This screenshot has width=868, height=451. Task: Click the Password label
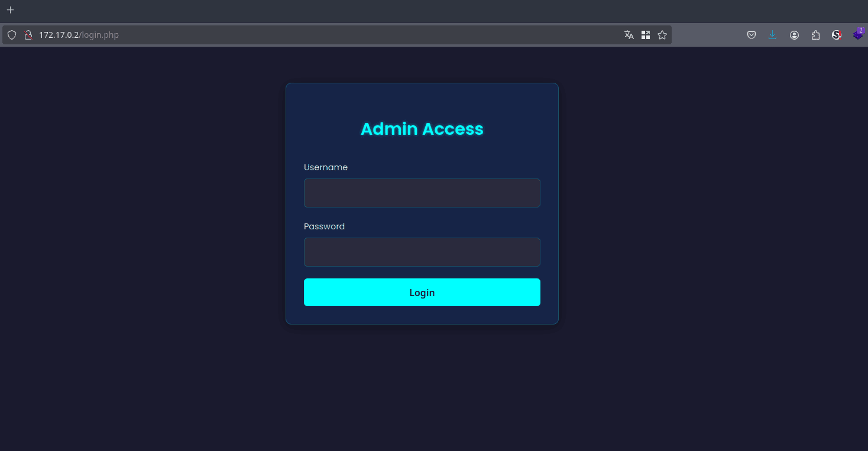(x=324, y=226)
